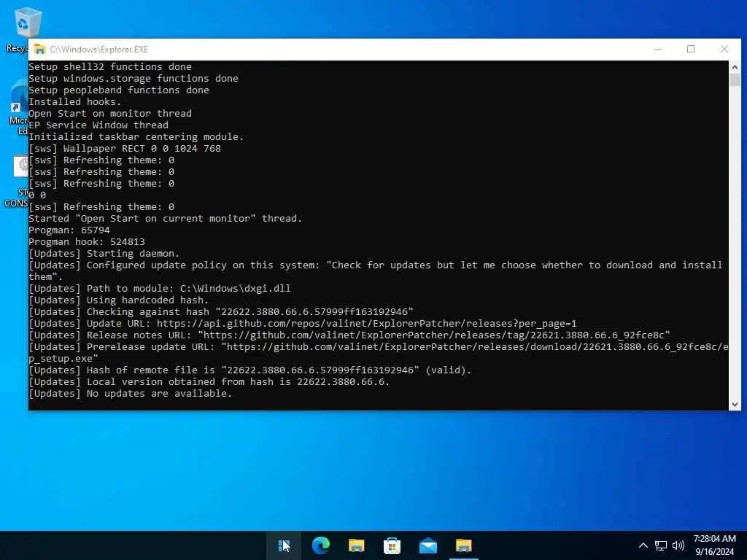Click the "Configured update policy" line

tap(376, 271)
